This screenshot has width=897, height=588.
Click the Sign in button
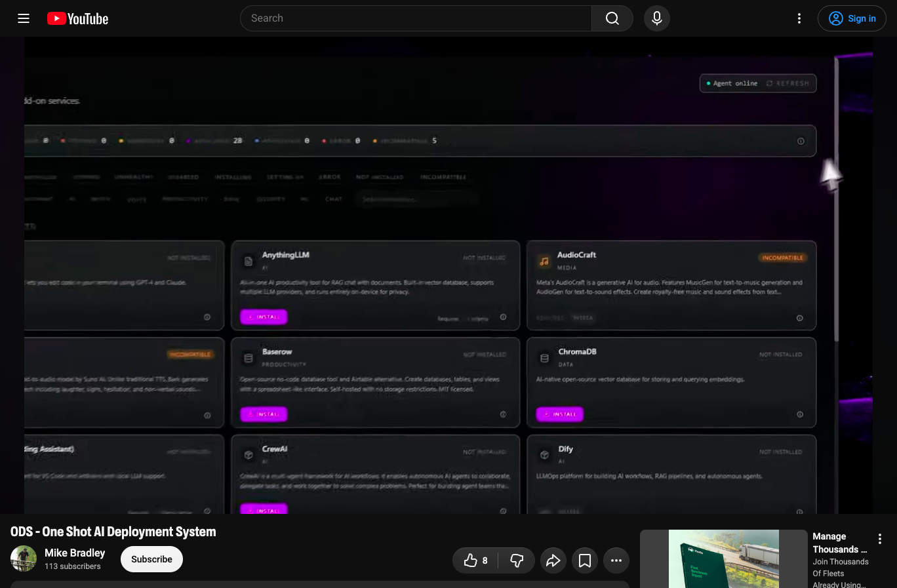pos(852,18)
